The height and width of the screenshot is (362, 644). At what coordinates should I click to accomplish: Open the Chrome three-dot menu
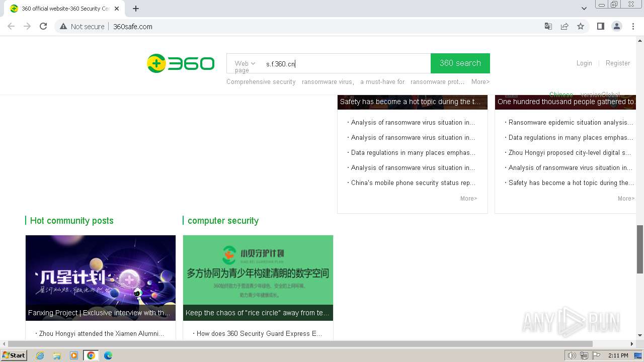(x=633, y=26)
